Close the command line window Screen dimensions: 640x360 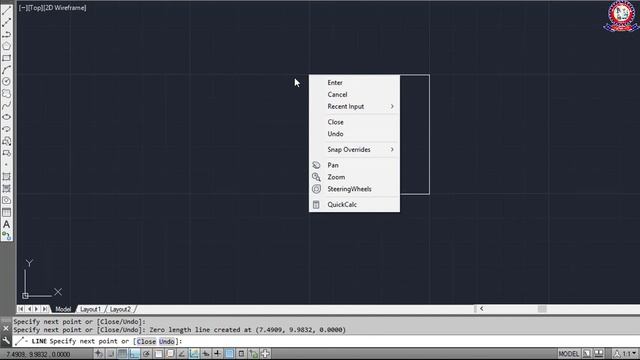pos(6,328)
